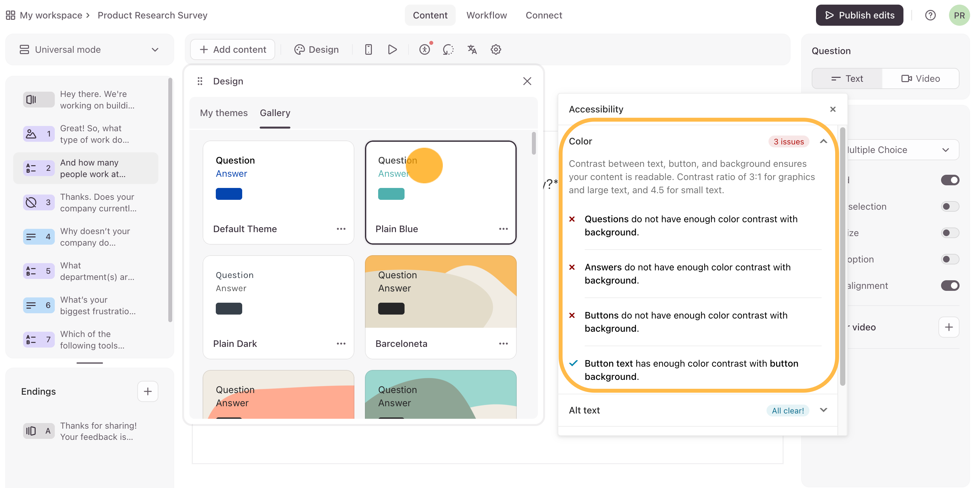Select ending A 'Thanks for sharing!'

tap(85, 431)
